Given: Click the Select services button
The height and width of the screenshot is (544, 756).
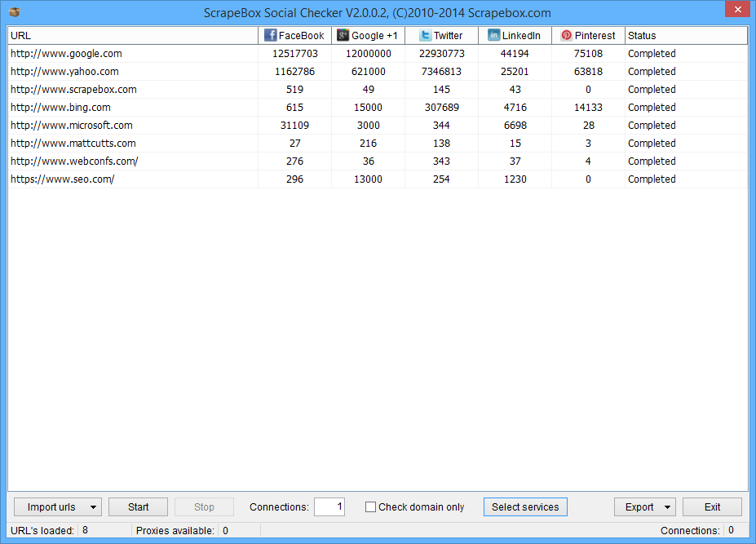Looking at the screenshot, I should pyautogui.click(x=525, y=507).
